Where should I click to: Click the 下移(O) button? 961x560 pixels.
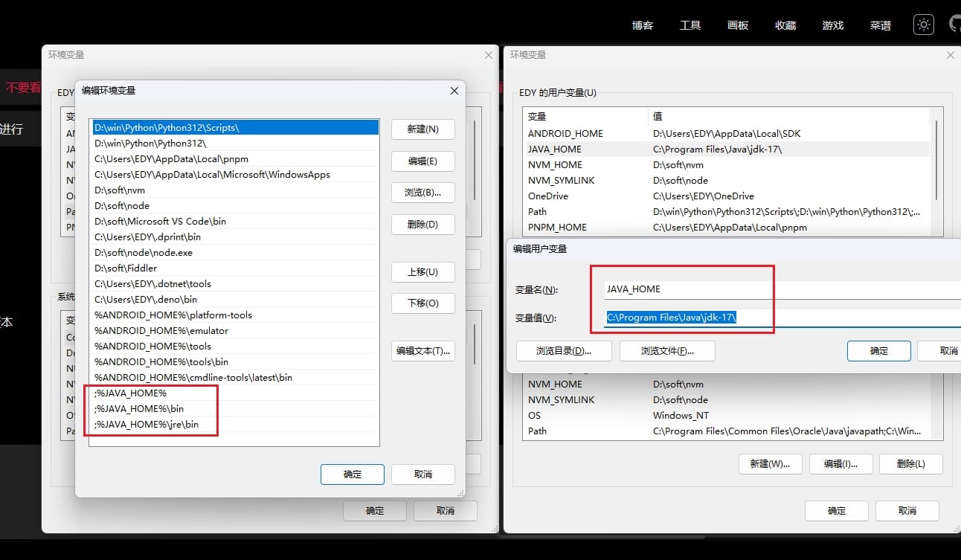(423, 303)
